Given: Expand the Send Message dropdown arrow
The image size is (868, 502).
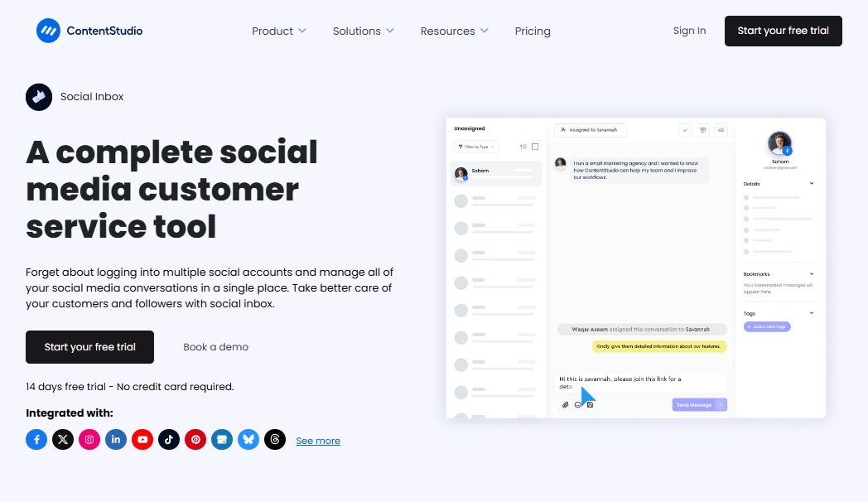Looking at the screenshot, I should tap(721, 404).
